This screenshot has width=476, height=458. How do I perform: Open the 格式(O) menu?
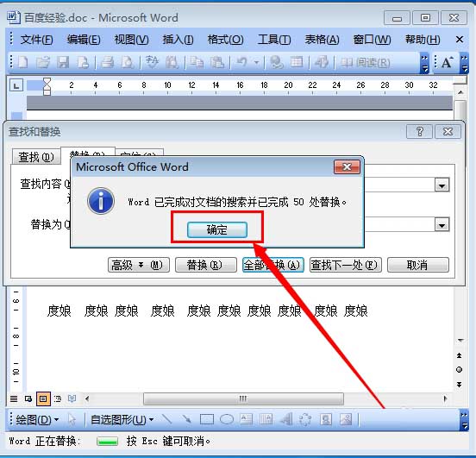click(x=226, y=40)
